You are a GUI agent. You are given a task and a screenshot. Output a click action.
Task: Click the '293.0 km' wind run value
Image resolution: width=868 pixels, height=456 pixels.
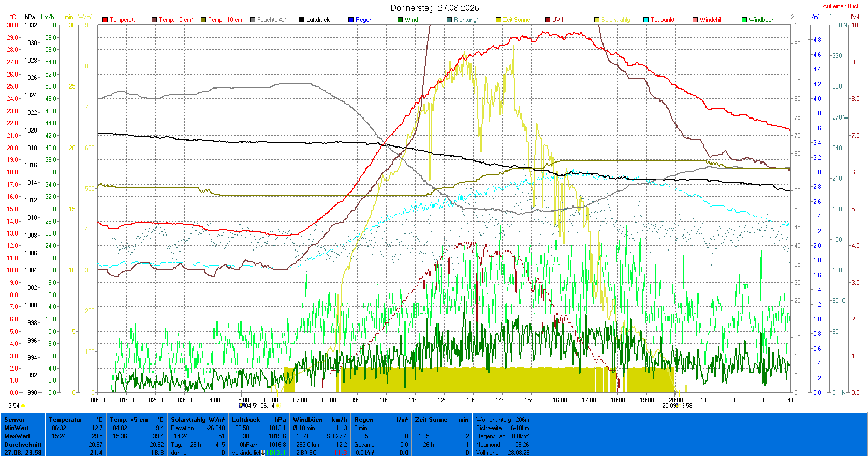point(307,445)
